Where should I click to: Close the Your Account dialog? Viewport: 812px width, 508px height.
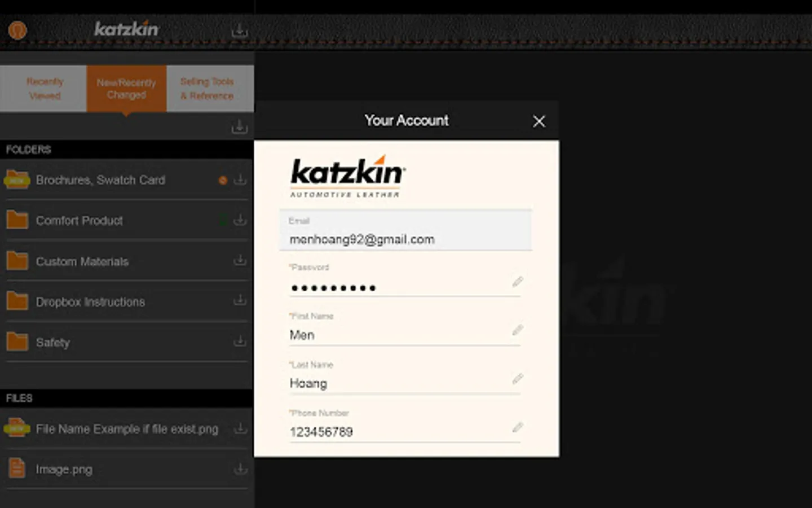(x=539, y=121)
